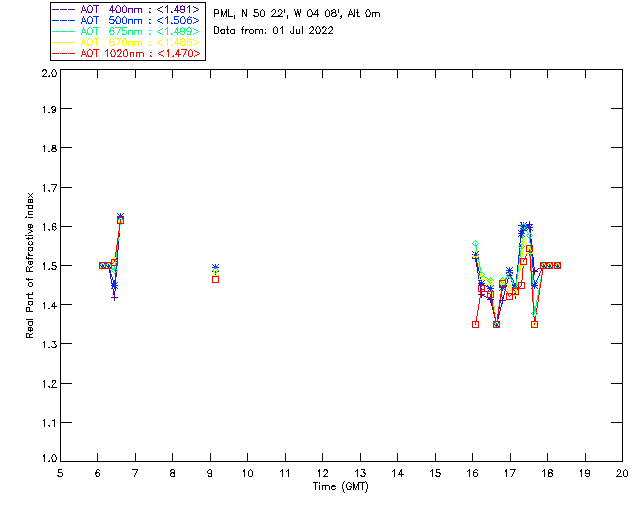Click the 'Real Part of Refractive Index' axis title
Screen dimensions: 640x512
point(32,265)
